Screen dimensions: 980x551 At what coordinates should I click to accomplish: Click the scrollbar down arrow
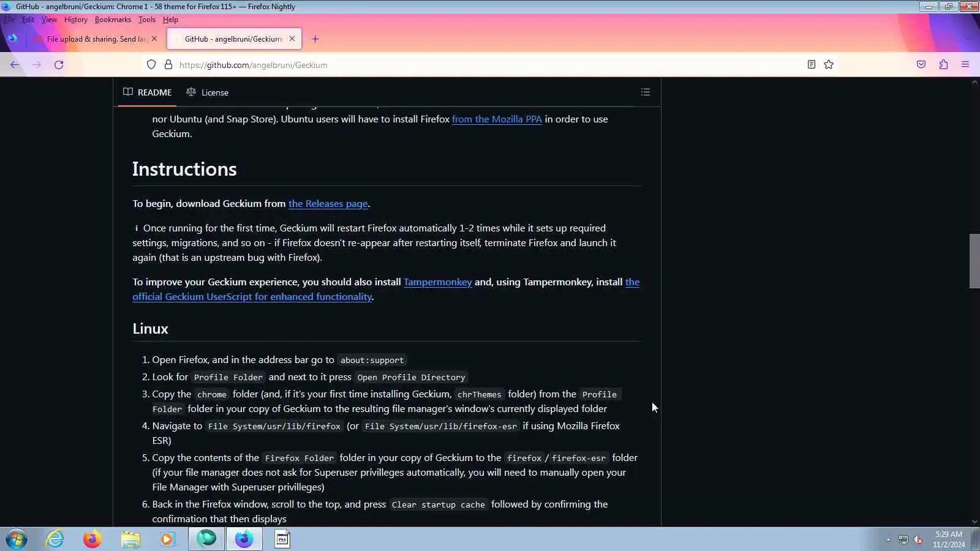974,522
